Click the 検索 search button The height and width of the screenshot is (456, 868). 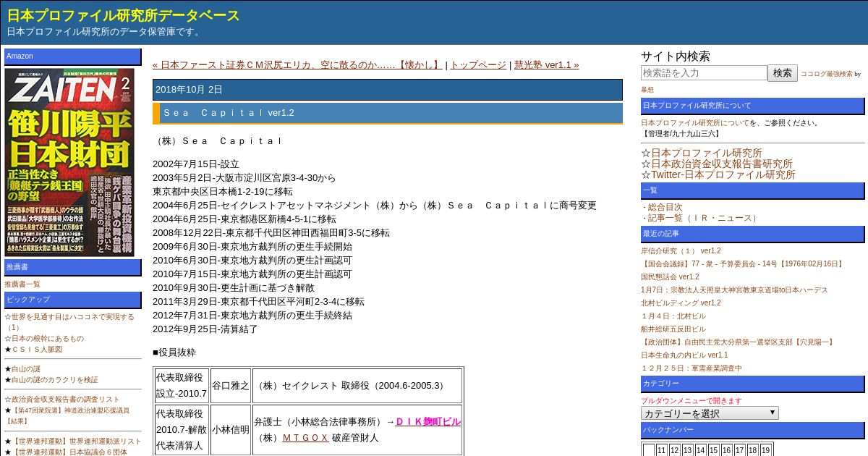point(783,72)
